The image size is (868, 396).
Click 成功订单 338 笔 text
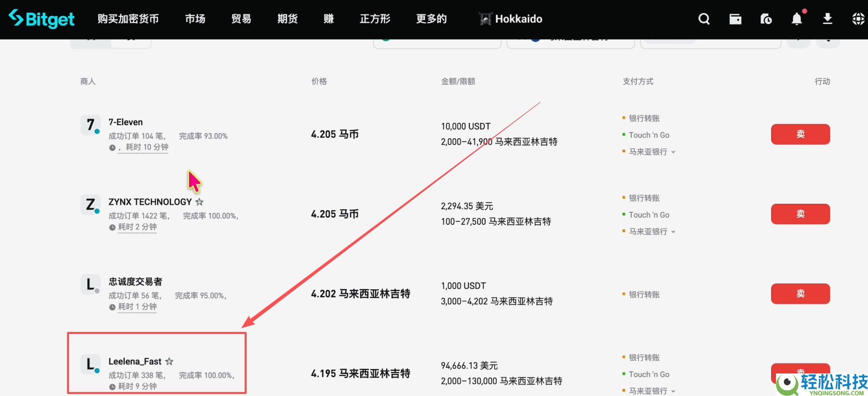pyautogui.click(x=137, y=375)
